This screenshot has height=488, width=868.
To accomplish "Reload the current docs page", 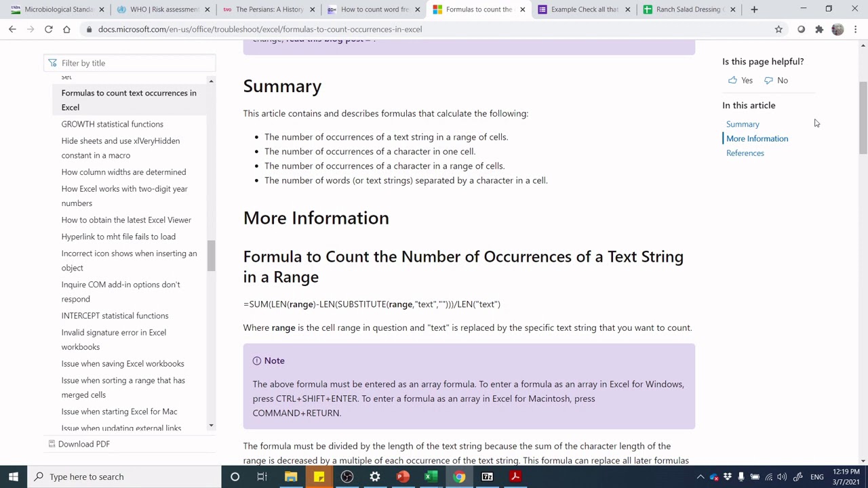I will coord(49,29).
